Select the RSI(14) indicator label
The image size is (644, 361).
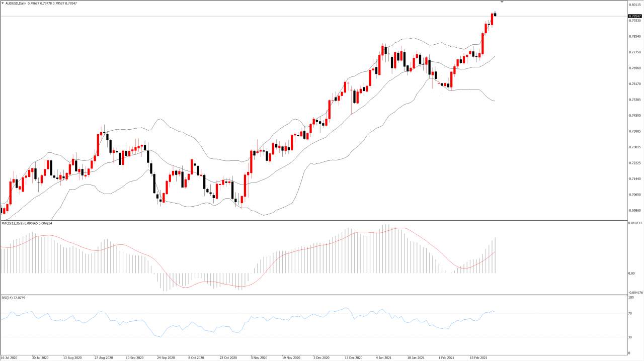[8, 298]
